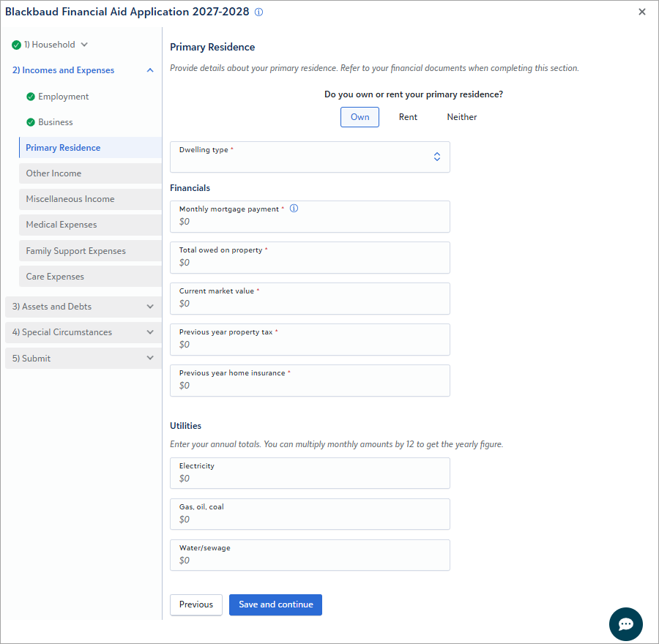Focus the Water/sewage amount field
The height and width of the screenshot is (644, 659).
310,555
